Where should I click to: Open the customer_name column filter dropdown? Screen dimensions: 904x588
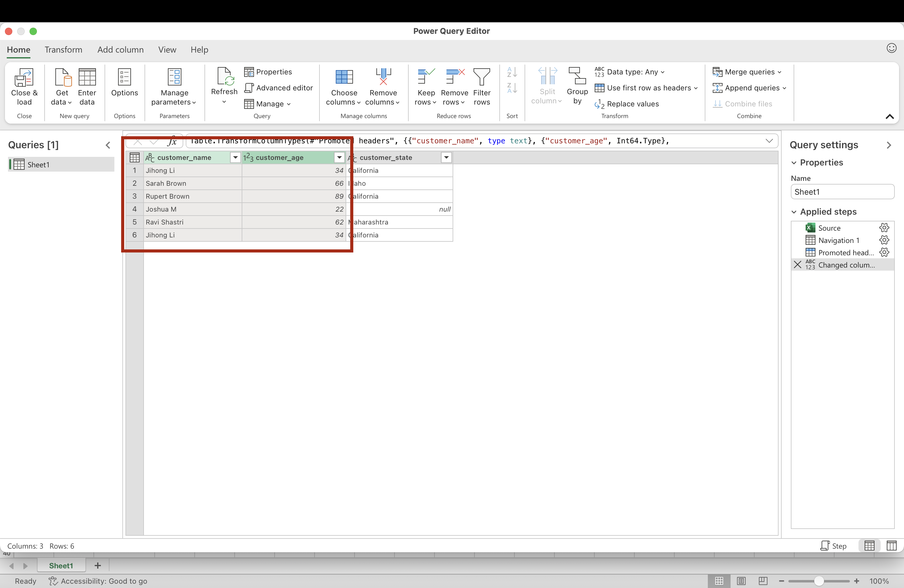click(x=236, y=158)
